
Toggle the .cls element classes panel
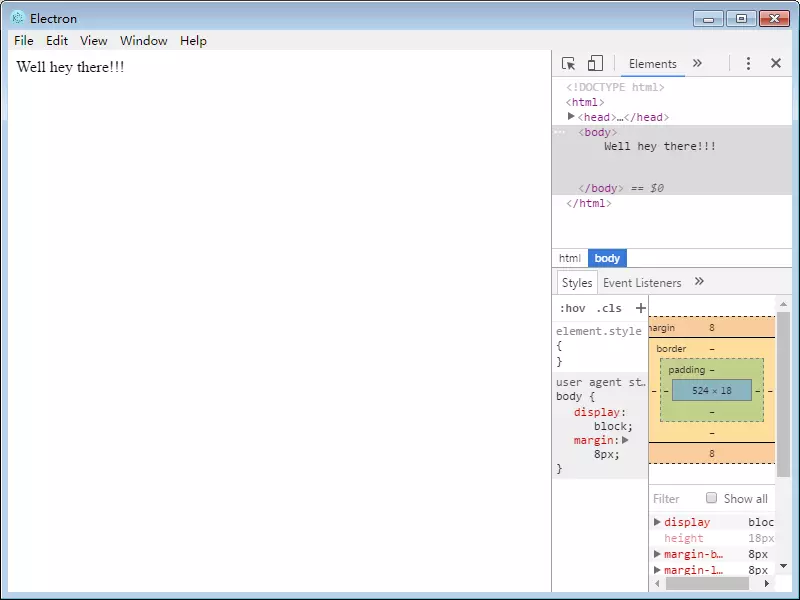[x=608, y=308]
